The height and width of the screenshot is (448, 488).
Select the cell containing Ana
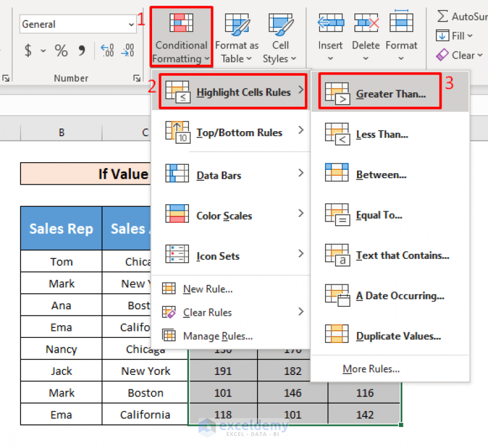coord(61,305)
